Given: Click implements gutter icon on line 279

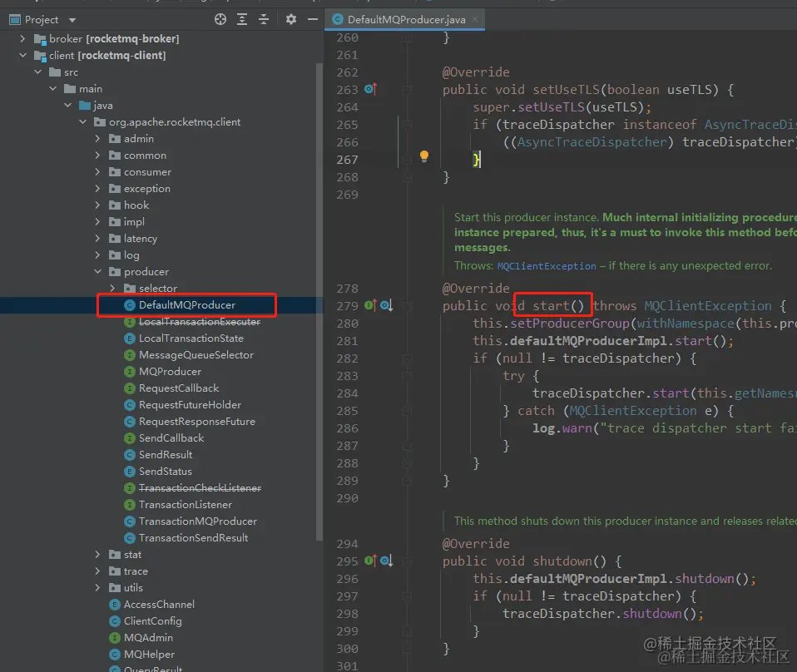Looking at the screenshot, I should (x=370, y=305).
